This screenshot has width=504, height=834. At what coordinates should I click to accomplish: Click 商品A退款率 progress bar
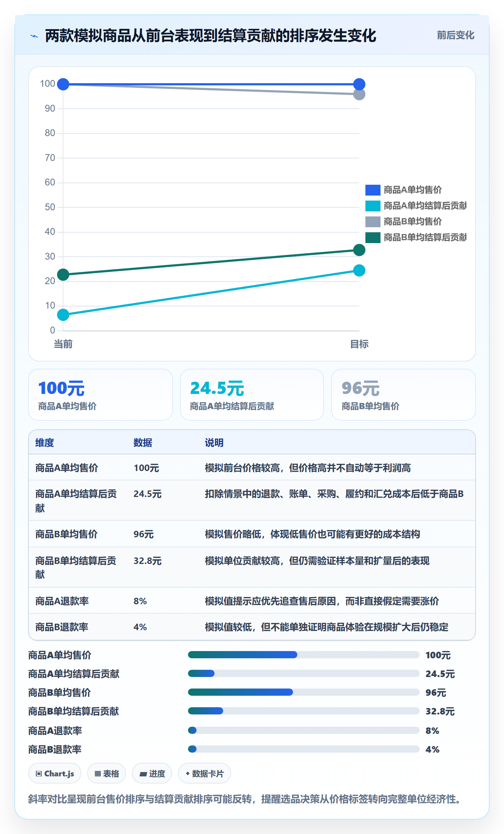pyautogui.click(x=303, y=730)
